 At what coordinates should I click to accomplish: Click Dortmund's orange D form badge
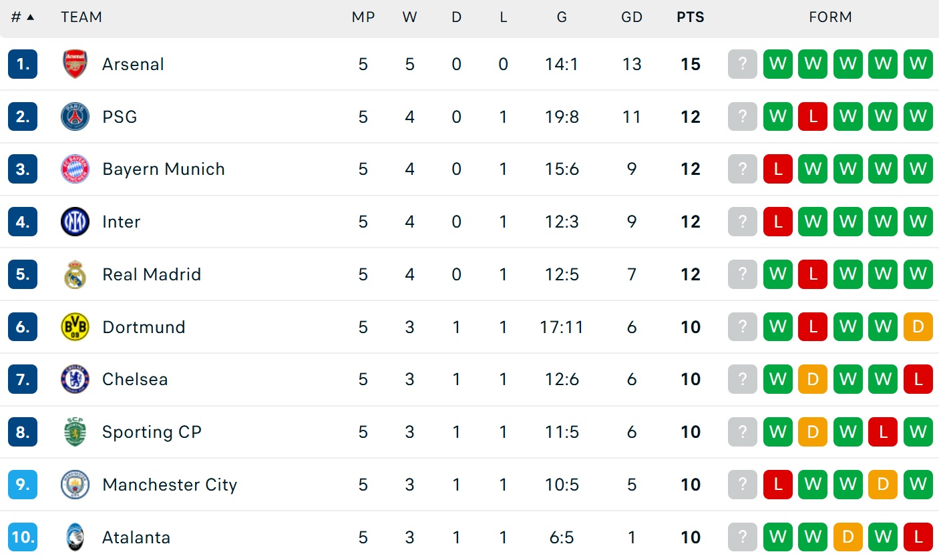pos(918,327)
